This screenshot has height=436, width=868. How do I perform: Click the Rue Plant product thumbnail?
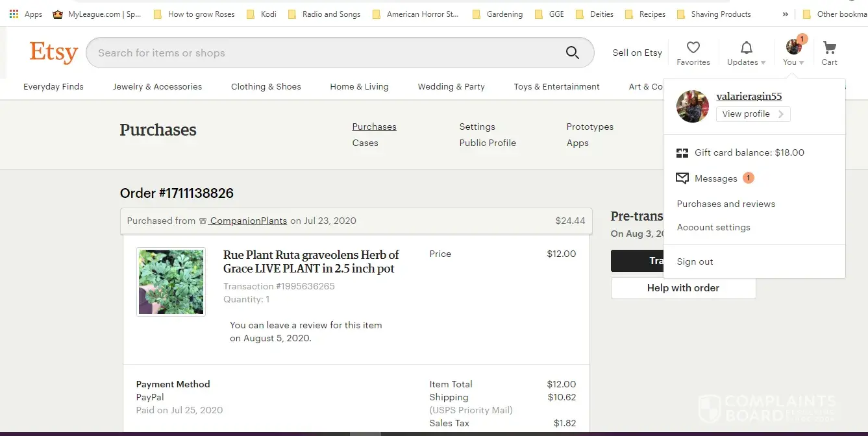coord(171,282)
